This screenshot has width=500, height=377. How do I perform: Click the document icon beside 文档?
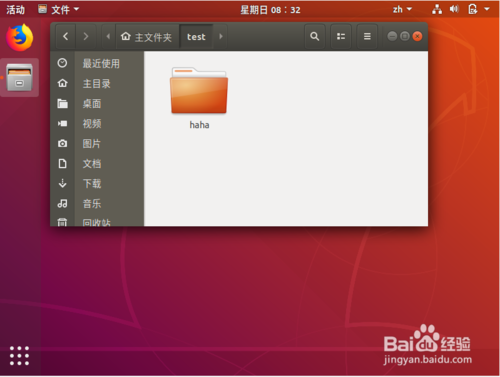(x=62, y=163)
